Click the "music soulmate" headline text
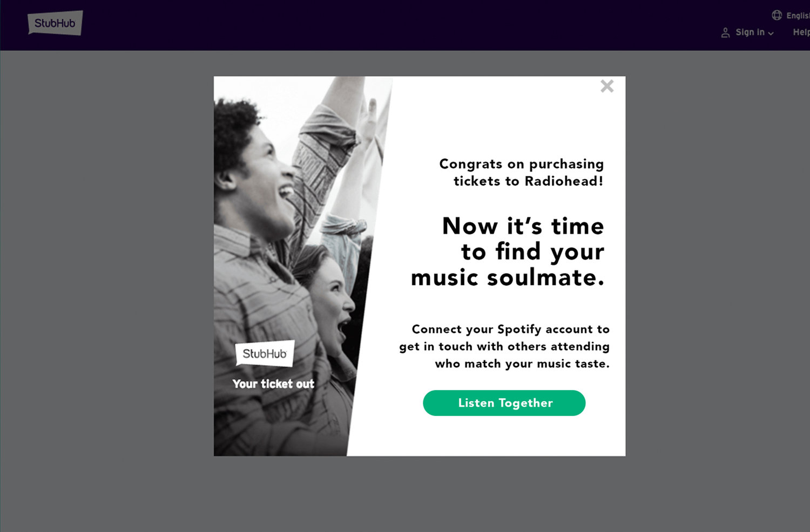 [x=507, y=278]
